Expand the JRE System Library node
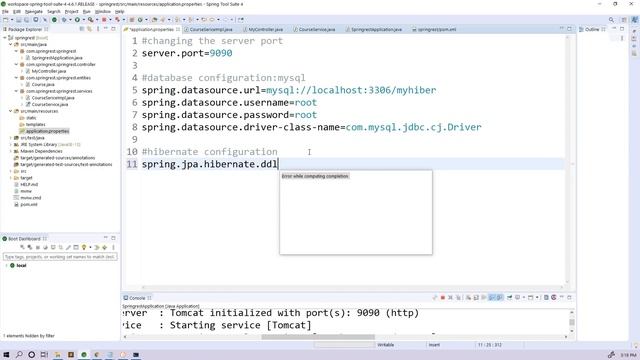 coord(11,144)
